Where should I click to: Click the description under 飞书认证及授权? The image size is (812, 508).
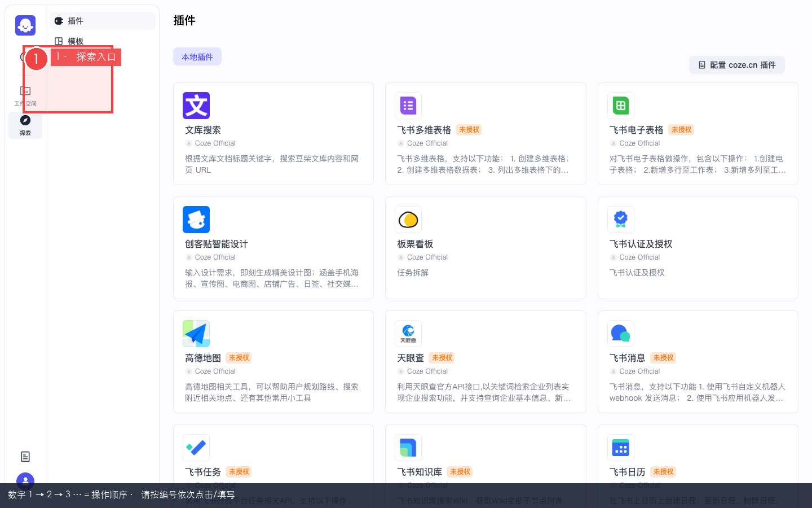pos(637,273)
